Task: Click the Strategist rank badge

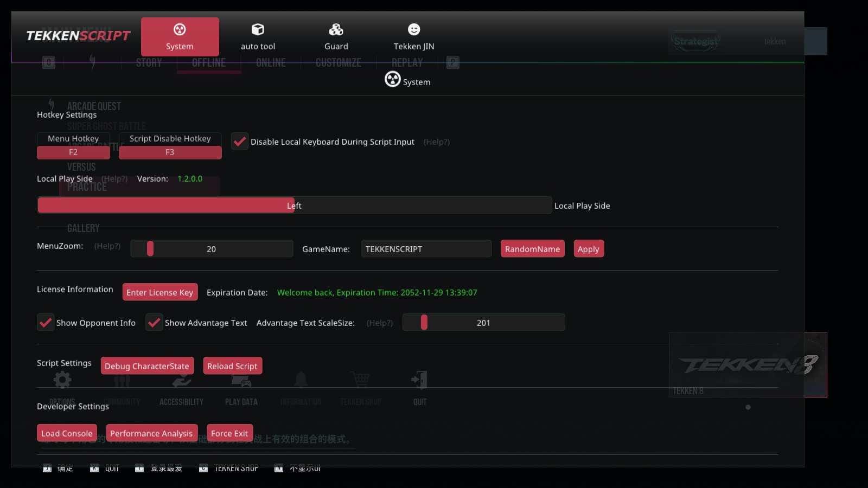Action: click(x=695, y=41)
